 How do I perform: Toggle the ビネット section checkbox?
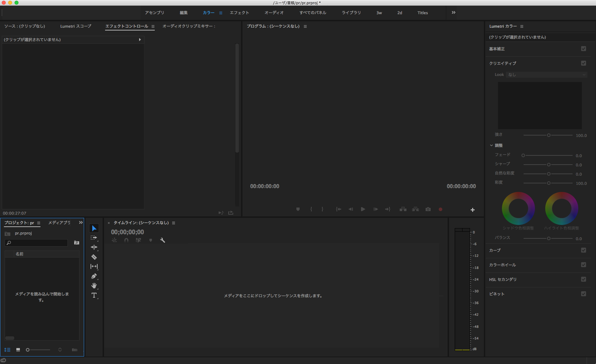584,294
